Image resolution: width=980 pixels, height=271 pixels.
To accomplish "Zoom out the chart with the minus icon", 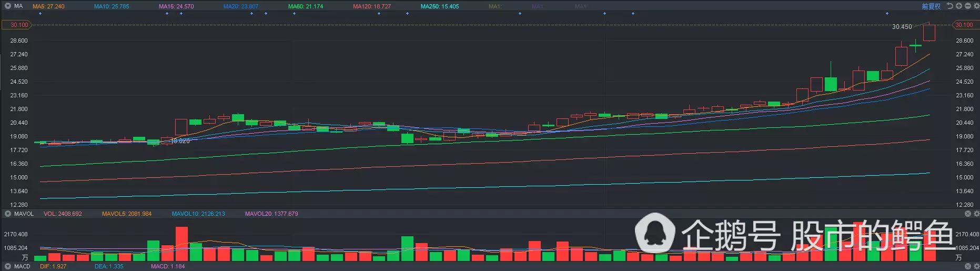I will point(967,6).
